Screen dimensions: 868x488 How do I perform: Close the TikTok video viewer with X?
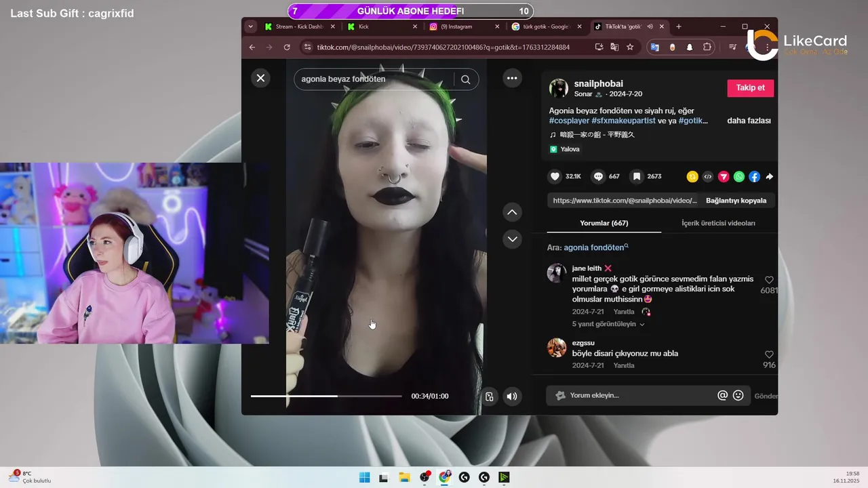(260, 78)
